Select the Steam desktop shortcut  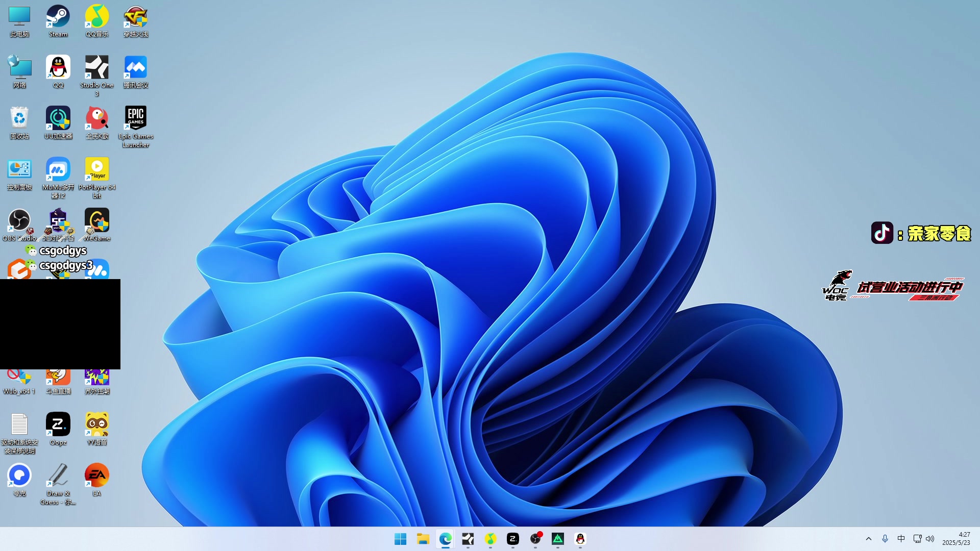click(x=58, y=21)
